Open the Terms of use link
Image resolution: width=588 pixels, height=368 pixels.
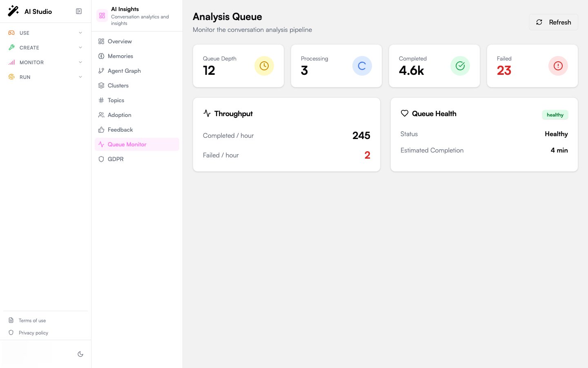(x=32, y=321)
